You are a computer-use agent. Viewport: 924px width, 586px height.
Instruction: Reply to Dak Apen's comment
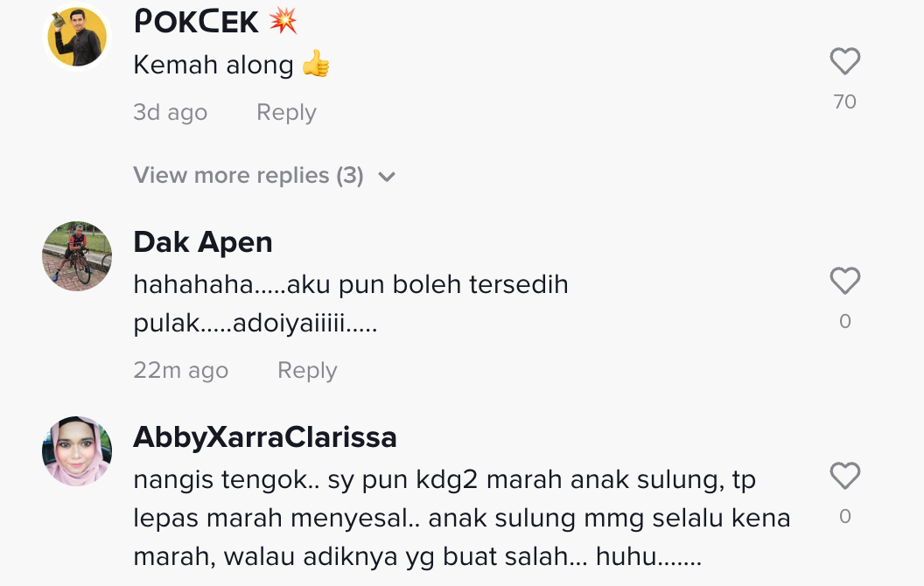point(308,370)
